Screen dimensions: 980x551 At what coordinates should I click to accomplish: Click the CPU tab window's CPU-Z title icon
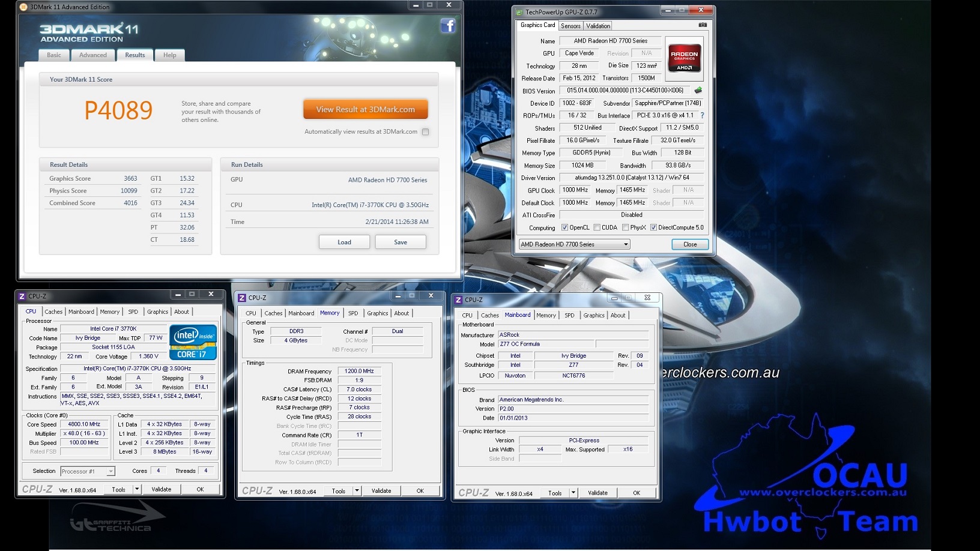pos(22,296)
